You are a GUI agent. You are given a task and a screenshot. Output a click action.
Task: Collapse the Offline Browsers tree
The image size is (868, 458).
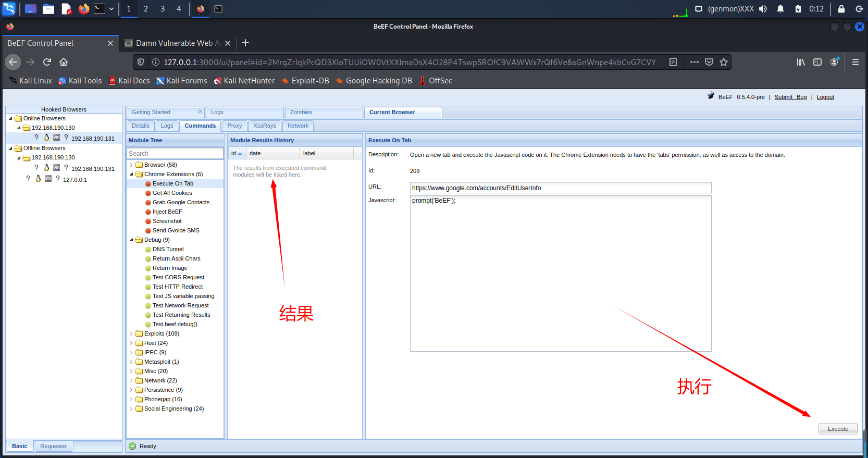pos(10,148)
